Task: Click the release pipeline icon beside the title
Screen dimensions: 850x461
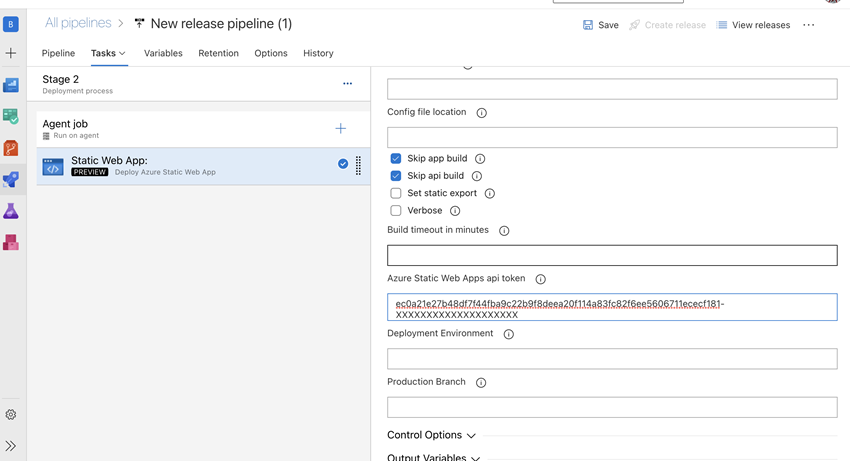Action: (x=140, y=23)
